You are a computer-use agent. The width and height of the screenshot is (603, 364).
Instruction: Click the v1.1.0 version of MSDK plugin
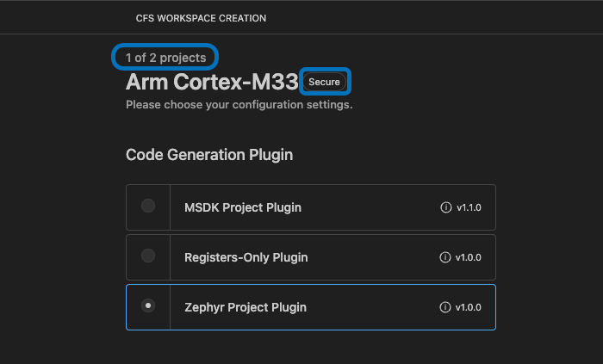(x=470, y=207)
